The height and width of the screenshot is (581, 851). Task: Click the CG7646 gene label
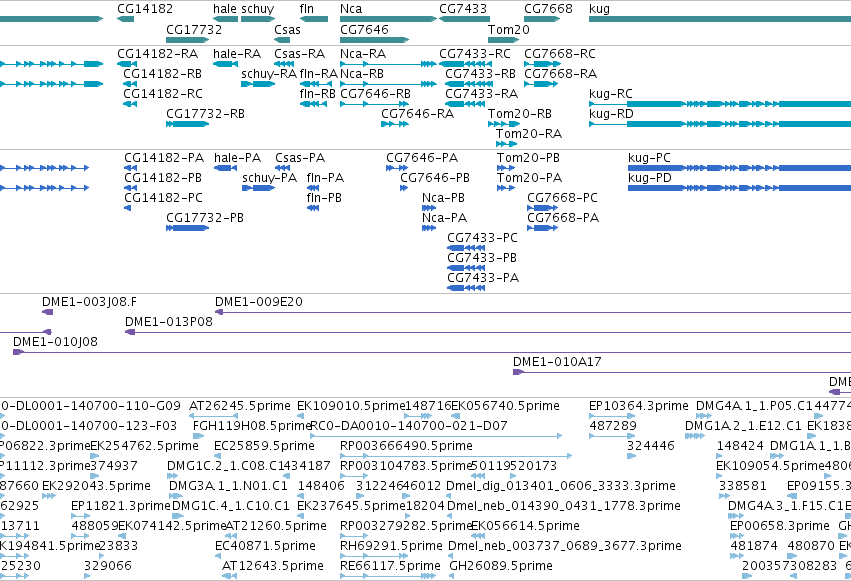[364, 29]
